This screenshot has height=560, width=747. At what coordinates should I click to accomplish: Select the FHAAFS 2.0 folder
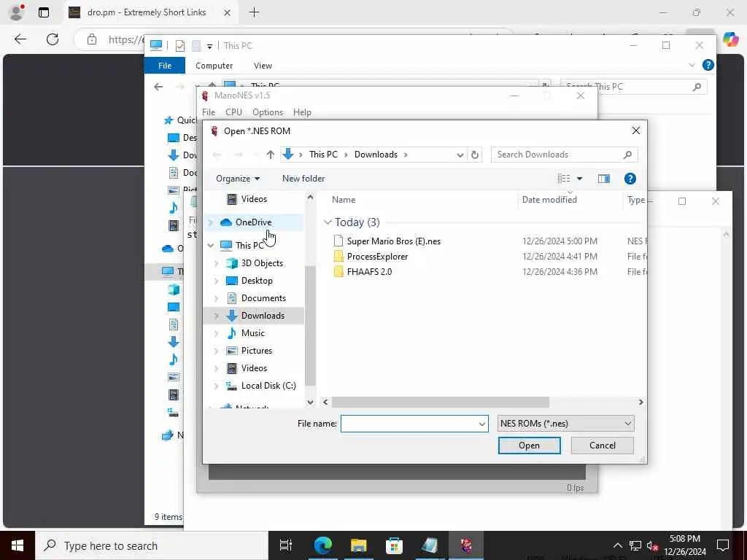point(369,271)
